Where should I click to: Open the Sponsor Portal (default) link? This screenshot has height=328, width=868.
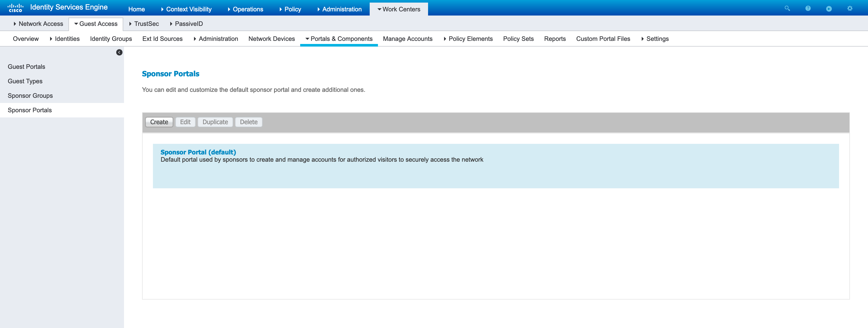[198, 152]
